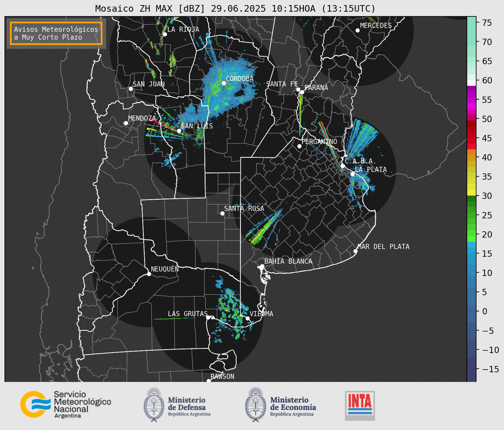Click the Mar del Plata city marker dot
504x430 pixels.
pos(355,251)
